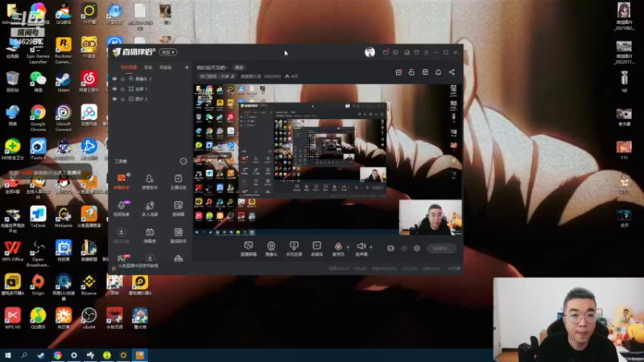Hide the 全屏 1 source layer

coord(114,88)
